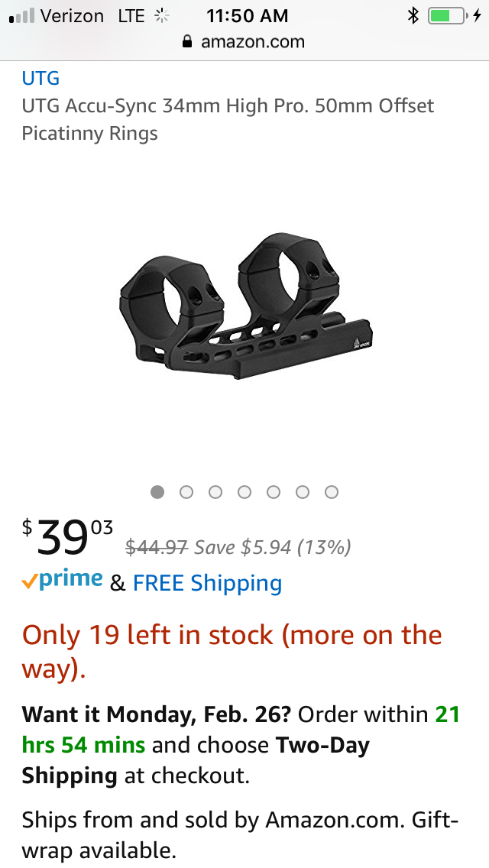
Task: Select the second image carousel dot
Action: (186, 491)
